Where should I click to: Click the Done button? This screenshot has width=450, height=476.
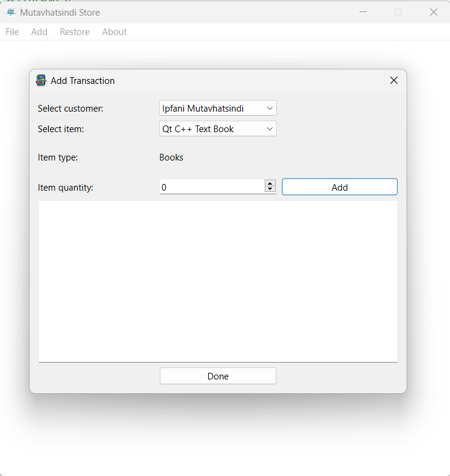(218, 376)
